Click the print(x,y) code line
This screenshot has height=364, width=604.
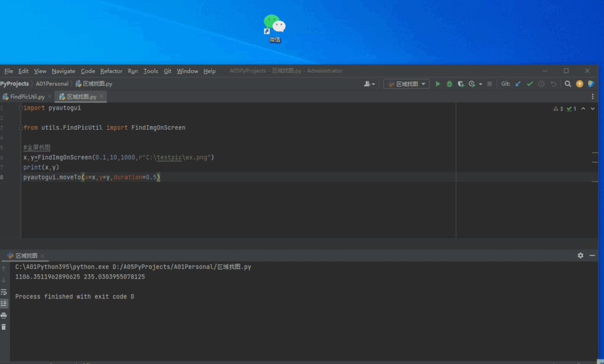pyautogui.click(x=41, y=168)
